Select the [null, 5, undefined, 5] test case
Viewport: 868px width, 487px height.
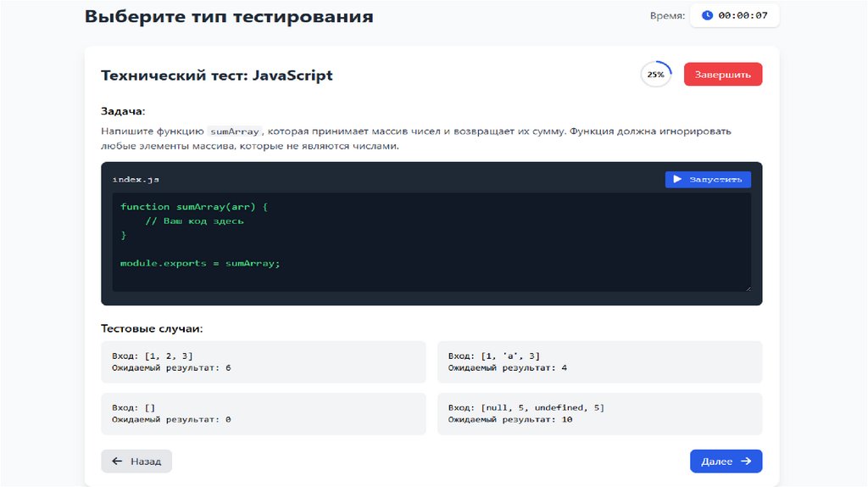[599, 413]
